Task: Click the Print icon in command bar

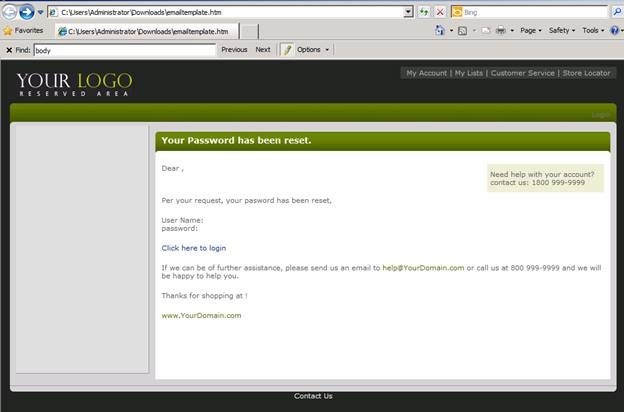Action: coord(501,31)
